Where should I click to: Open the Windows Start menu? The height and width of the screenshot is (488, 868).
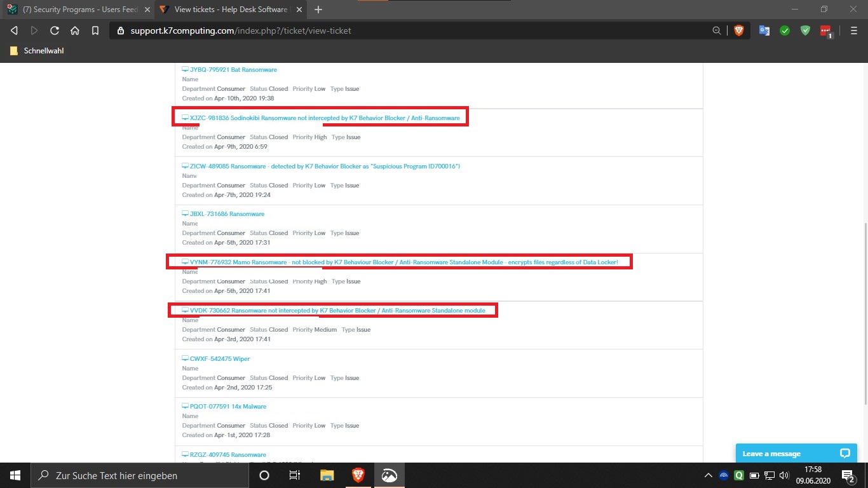tap(15, 475)
